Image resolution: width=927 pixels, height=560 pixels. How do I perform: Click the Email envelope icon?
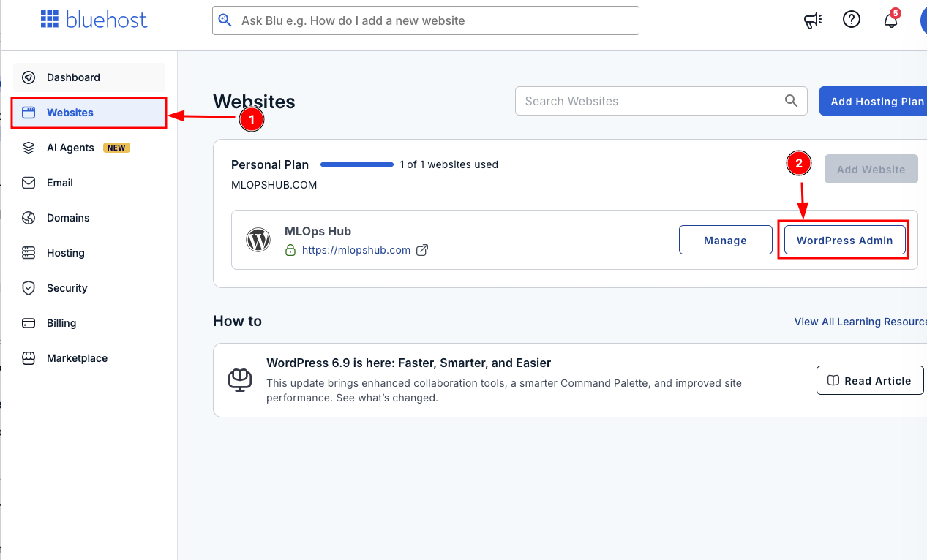coord(29,183)
